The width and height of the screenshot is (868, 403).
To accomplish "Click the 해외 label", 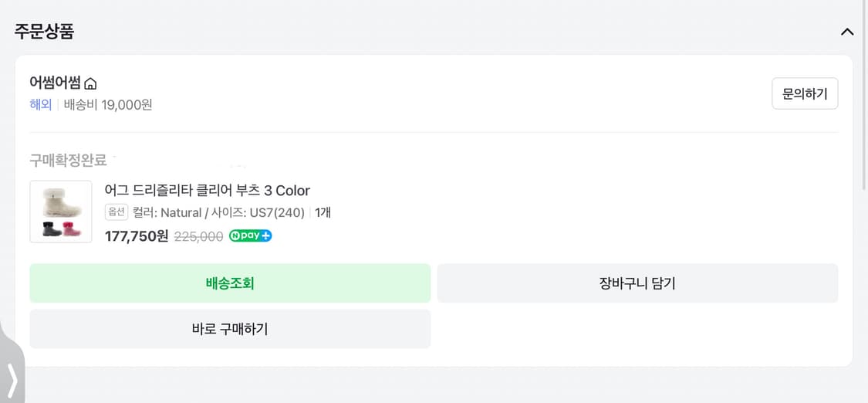I will (40, 104).
